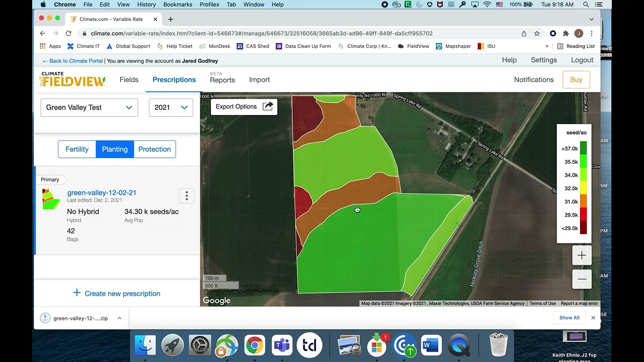Click the map Terms of Use link

[x=542, y=304]
